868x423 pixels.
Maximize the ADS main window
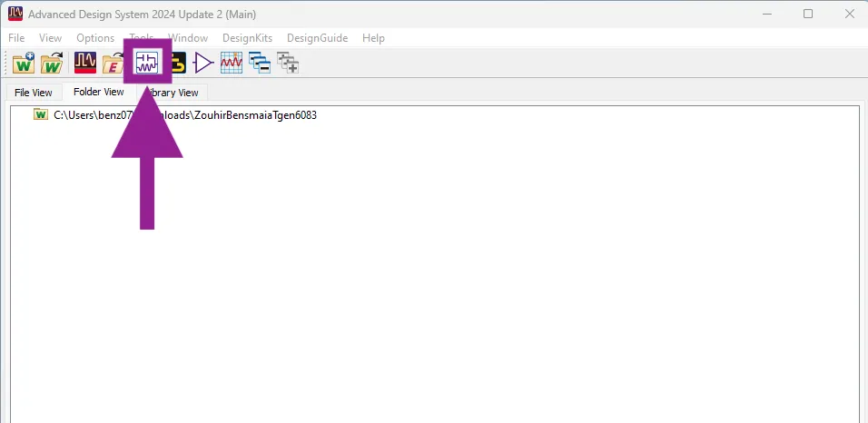coord(808,14)
